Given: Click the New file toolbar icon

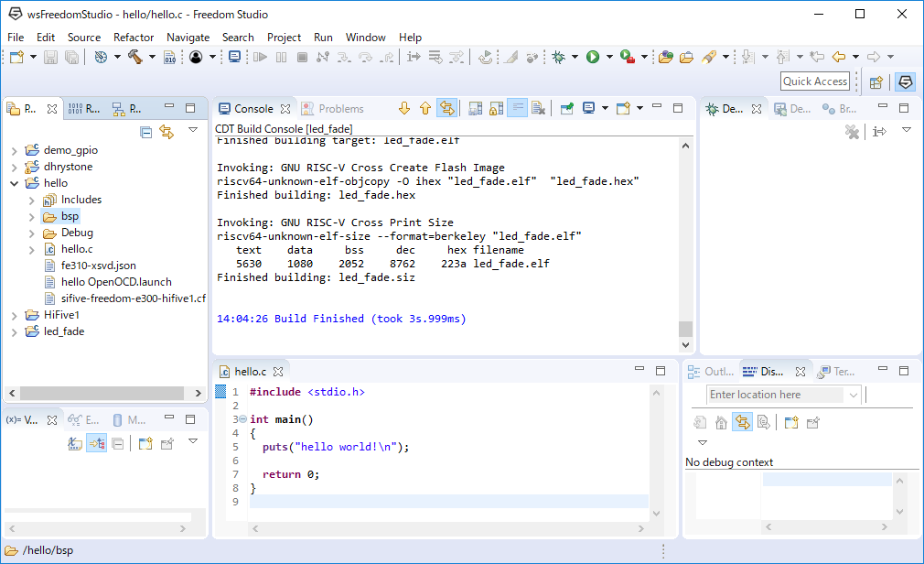Looking at the screenshot, I should [16, 58].
